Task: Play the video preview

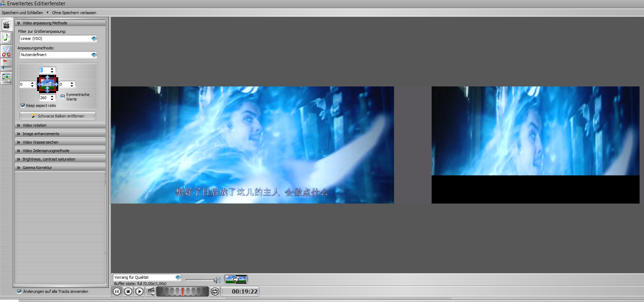Action: coord(139,291)
